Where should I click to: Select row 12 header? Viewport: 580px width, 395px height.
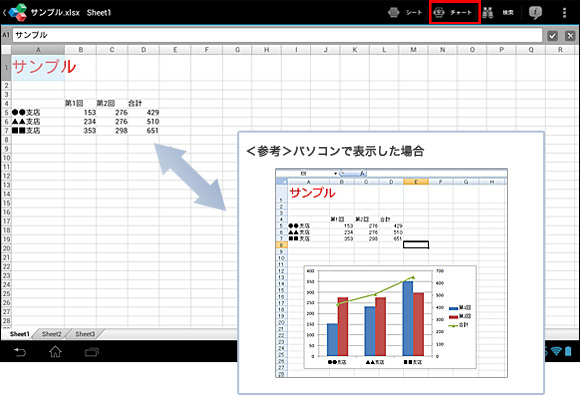coord(6,176)
